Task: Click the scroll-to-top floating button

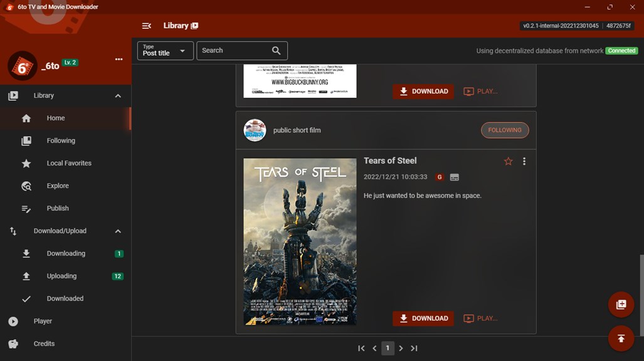Action: pyautogui.click(x=621, y=338)
